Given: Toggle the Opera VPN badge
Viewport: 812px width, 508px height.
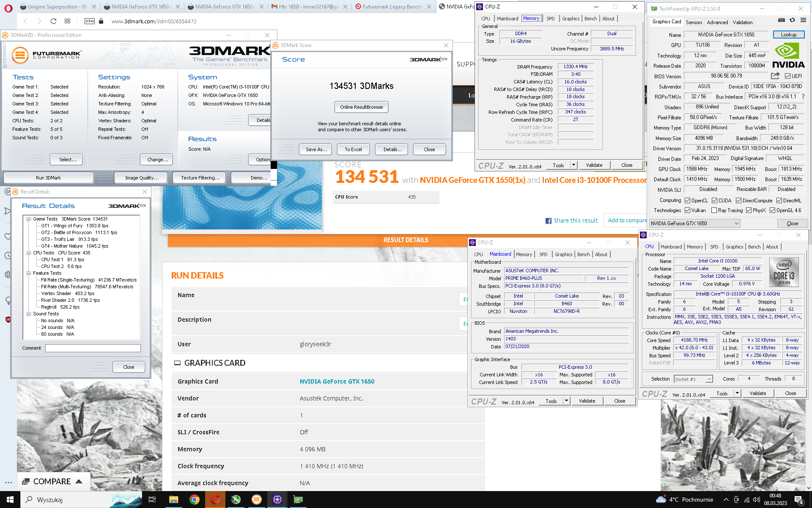Looking at the screenshot, I should 90,21.
